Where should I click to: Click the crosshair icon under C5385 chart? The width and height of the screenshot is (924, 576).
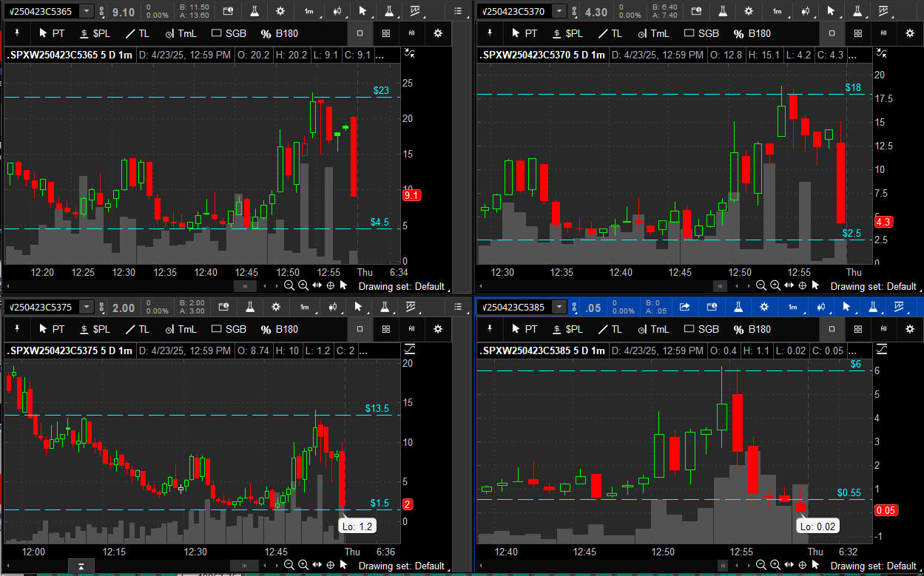click(803, 566)
